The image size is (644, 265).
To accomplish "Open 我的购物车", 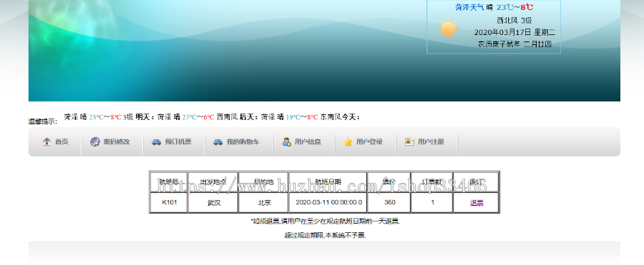I will pos(243,142).
